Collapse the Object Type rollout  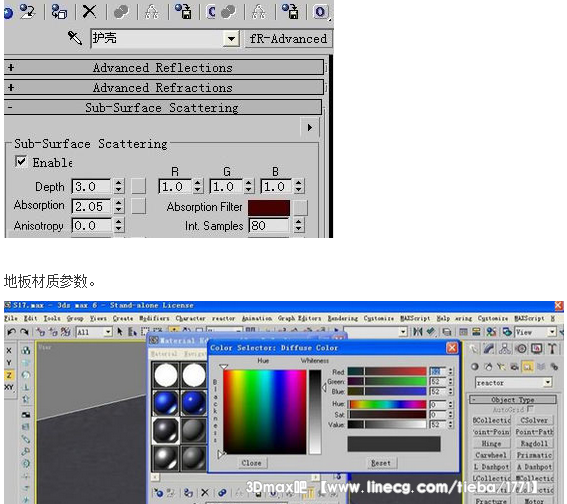coord(513,400)
